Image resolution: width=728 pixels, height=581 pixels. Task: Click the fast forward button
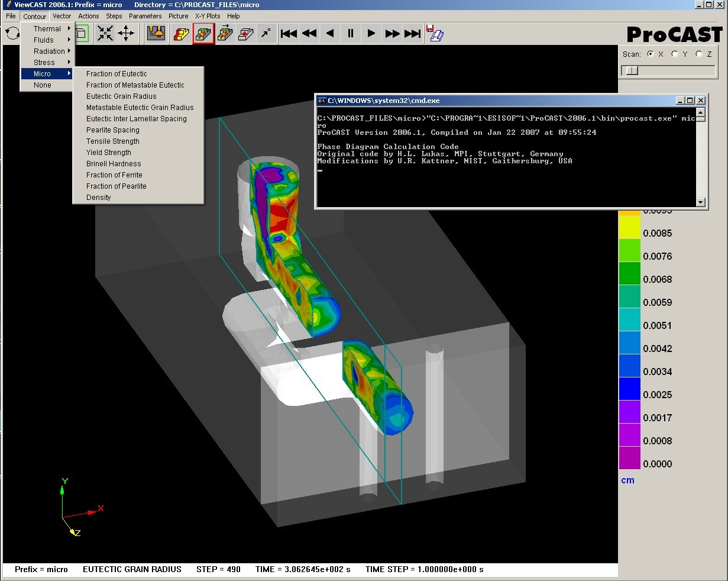tap(392, 34)
